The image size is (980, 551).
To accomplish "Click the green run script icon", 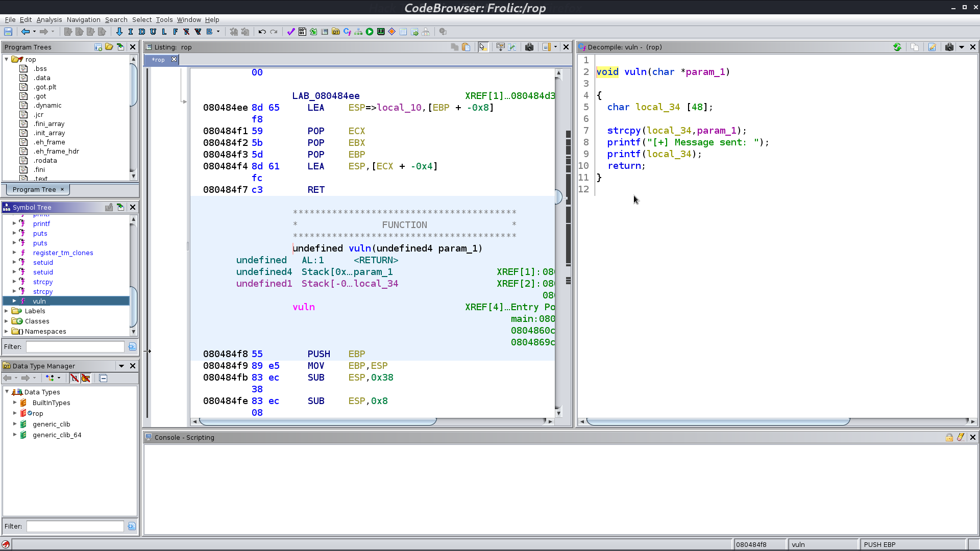I will click(370, 32).
